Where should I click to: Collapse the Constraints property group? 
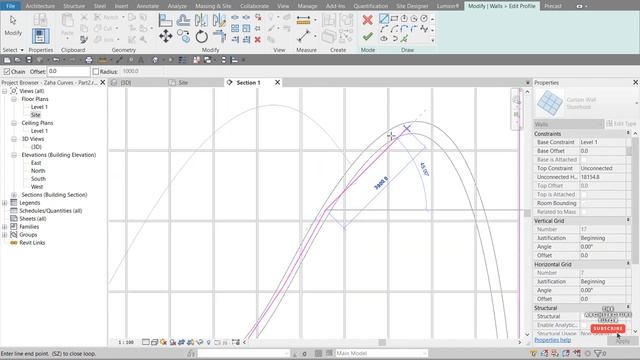point(628,133)
